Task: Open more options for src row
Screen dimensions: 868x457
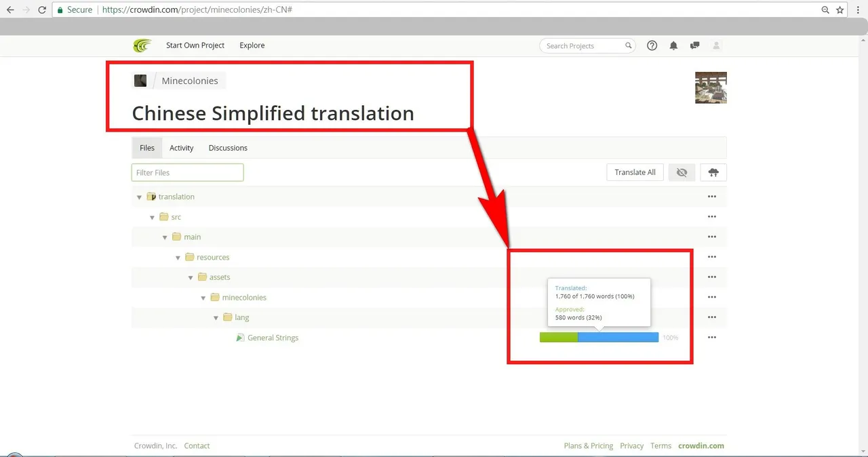Action: point(712,217)
